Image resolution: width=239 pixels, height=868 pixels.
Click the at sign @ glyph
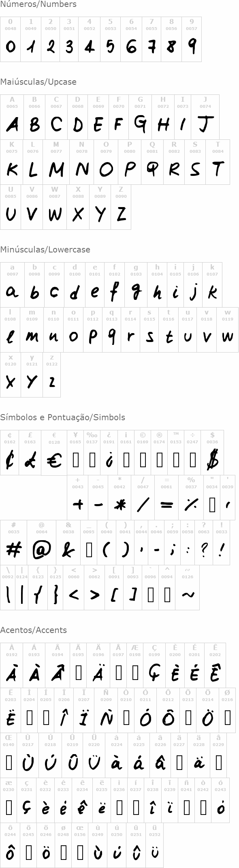[x=42, y=550]
